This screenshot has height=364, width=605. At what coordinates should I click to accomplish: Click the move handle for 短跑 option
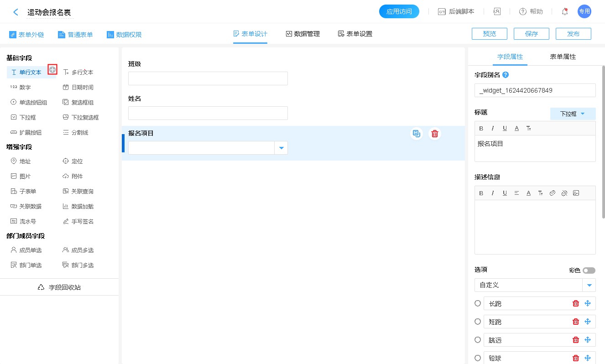[588, 322]
